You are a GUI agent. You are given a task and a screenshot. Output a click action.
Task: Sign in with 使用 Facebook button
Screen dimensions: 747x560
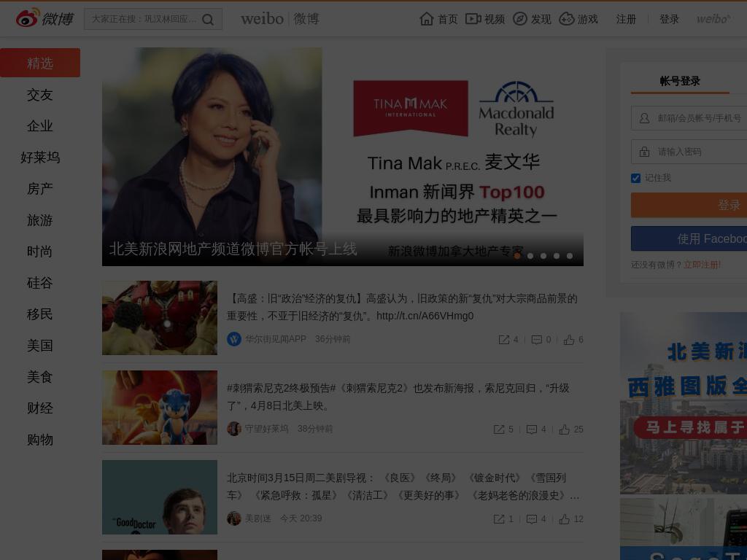tap(689, 238)
